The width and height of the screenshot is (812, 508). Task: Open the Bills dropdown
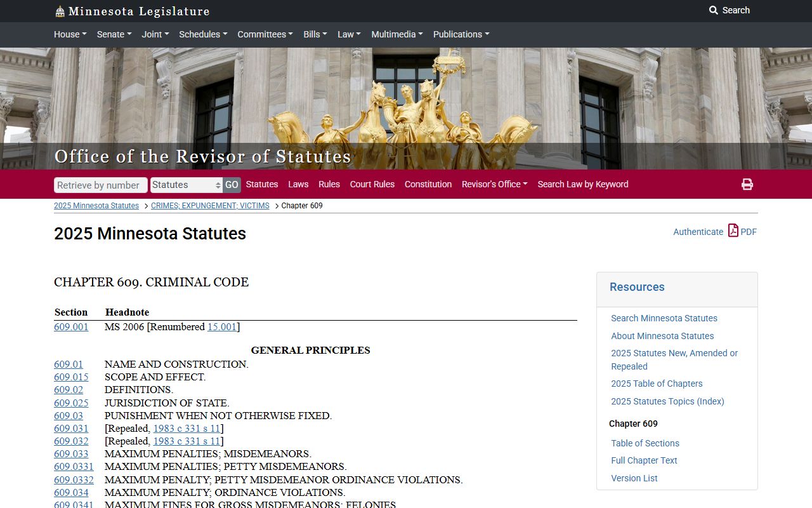[x=315, y=34]
